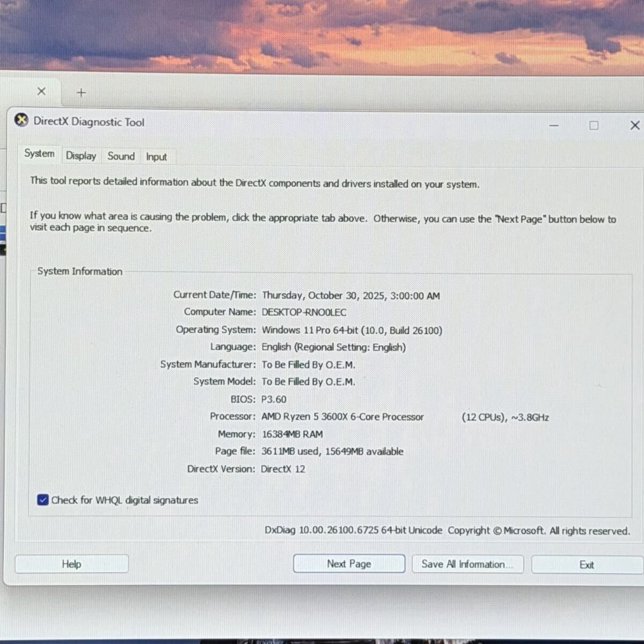This screenshot has width=644, height=644.
Task: Click the DirectX Diagnostic Tool title icon
Action: coord(21,120)
